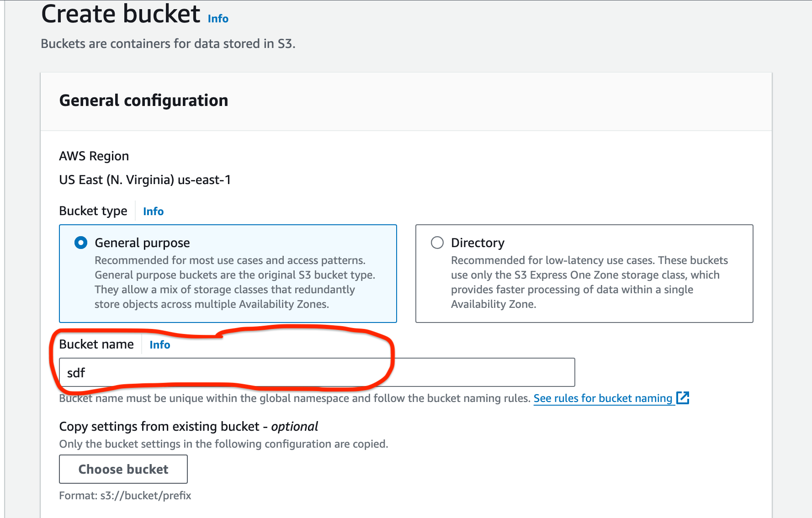Click the external-link icon beside bucket naming rules
The image size is (812, 518).
(683, 398)
